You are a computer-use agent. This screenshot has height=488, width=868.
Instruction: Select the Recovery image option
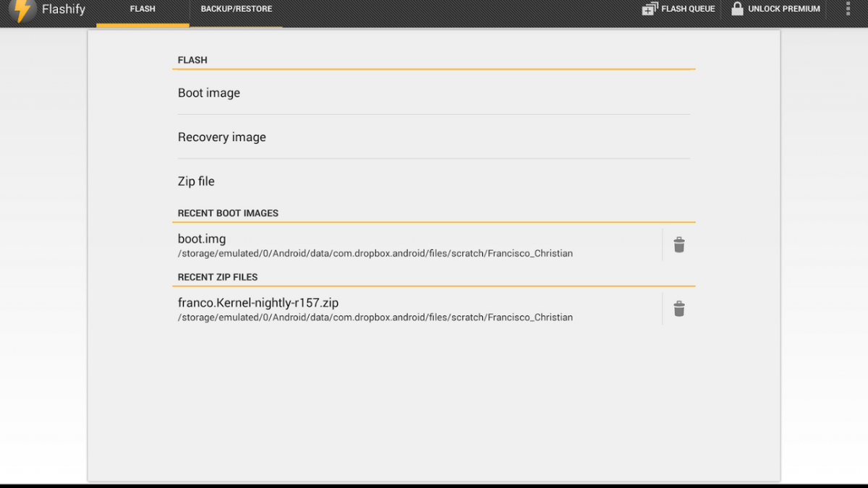coord(222,137)
